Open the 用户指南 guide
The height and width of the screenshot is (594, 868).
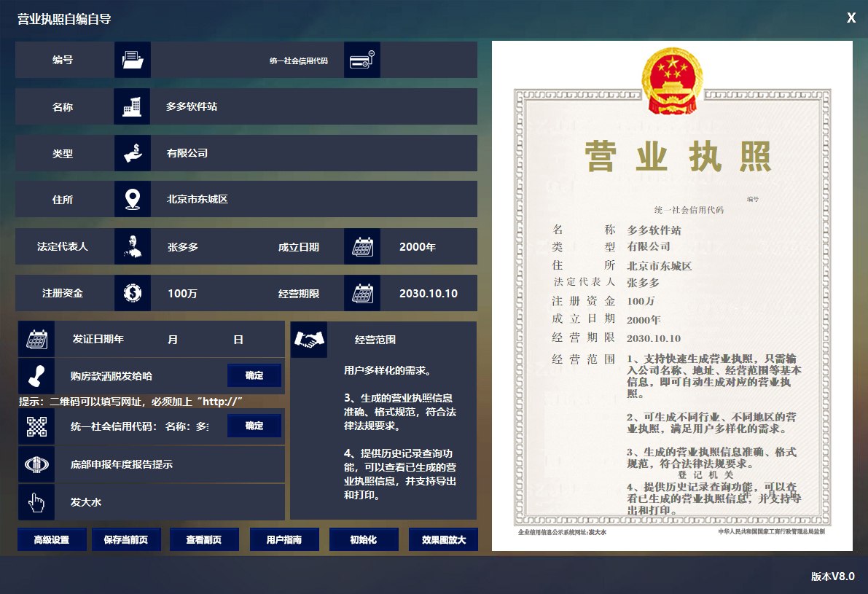(x=284, y=539)
